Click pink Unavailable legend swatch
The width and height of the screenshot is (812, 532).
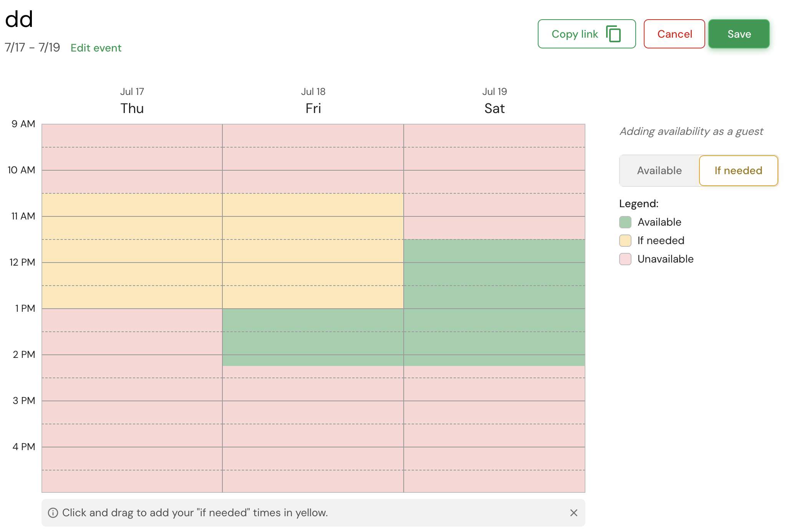(625, 259)
